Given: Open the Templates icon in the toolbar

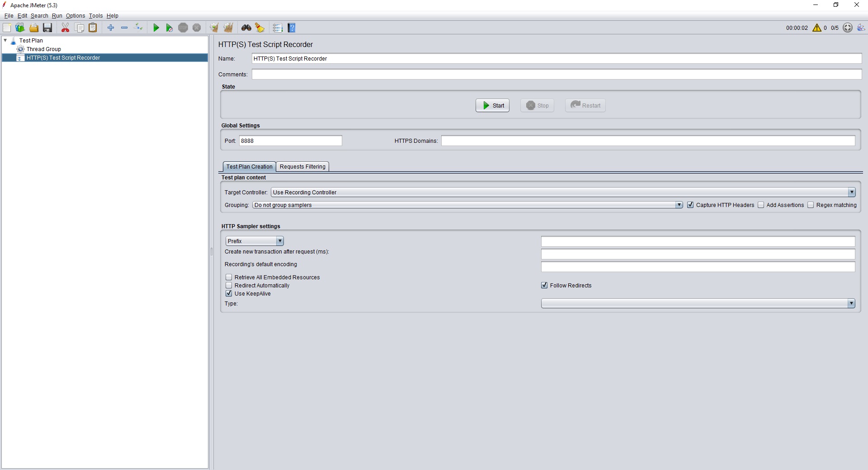Looking at the screenshot, I should click(x=20, y=28).
